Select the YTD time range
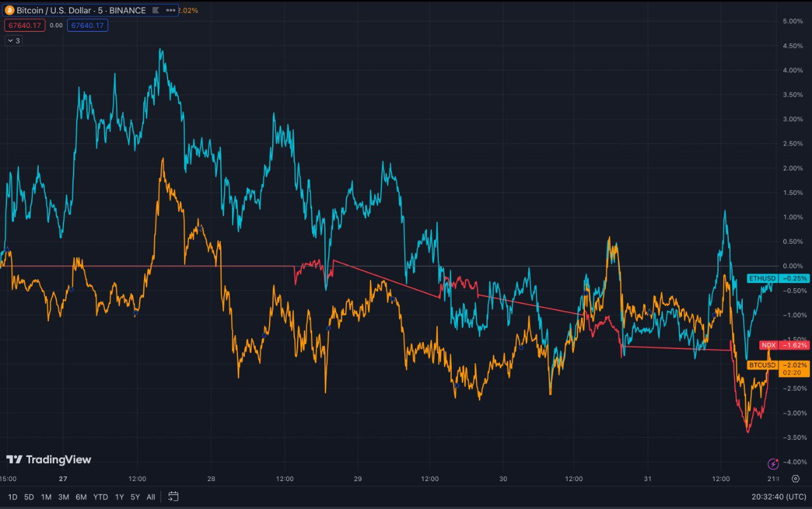Viewport: 812px width, 509px height. pos(100,497)
